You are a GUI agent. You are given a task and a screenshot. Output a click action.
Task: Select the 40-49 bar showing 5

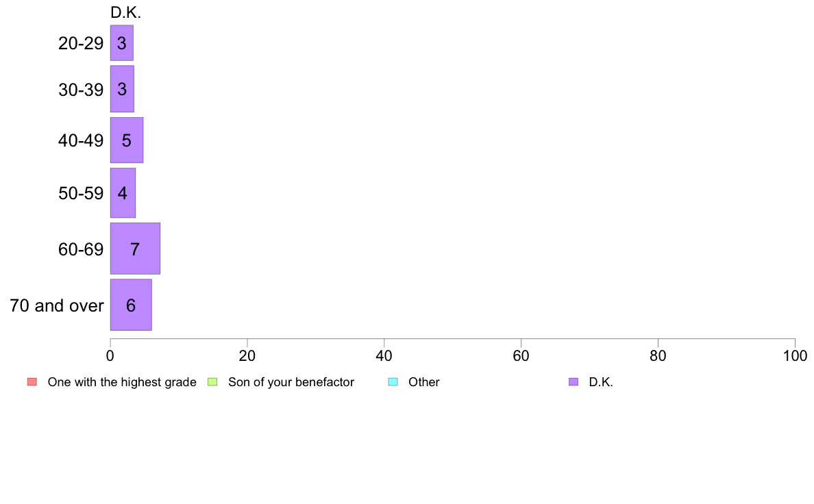coord(127,140)
